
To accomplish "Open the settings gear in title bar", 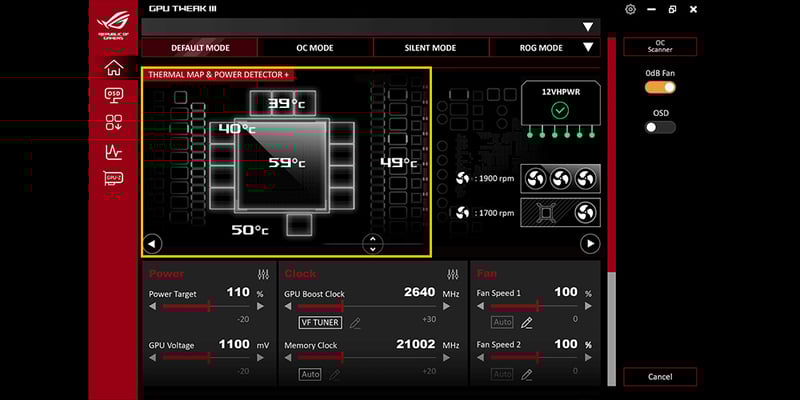I will pyautogui.click(x=630, y=9).
